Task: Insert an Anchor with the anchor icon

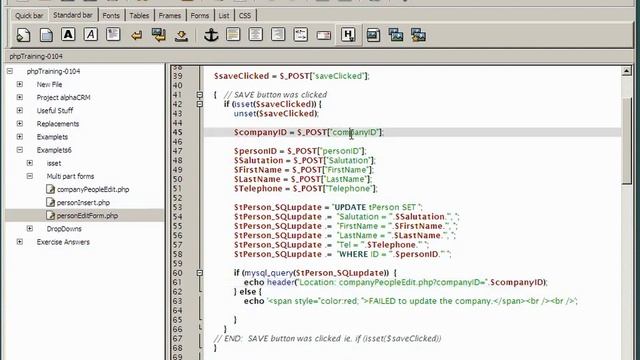Action: pos(211,35)
